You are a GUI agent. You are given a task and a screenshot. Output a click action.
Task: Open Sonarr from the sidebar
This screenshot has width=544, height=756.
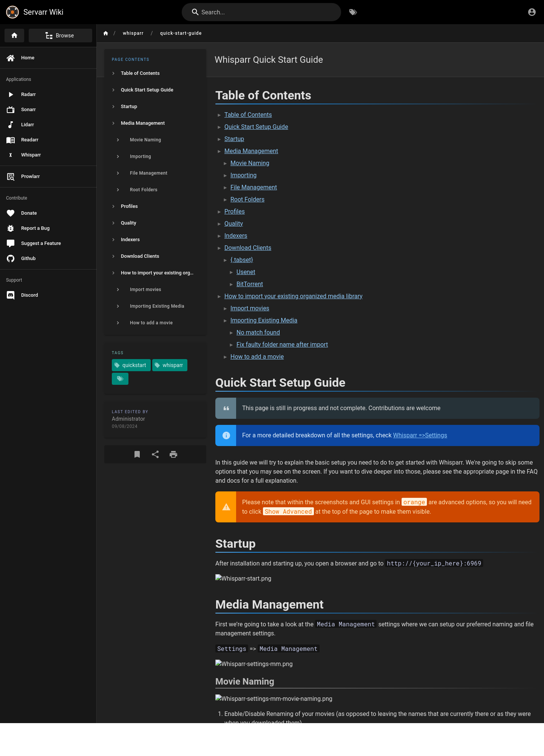[x=48, y=110]
